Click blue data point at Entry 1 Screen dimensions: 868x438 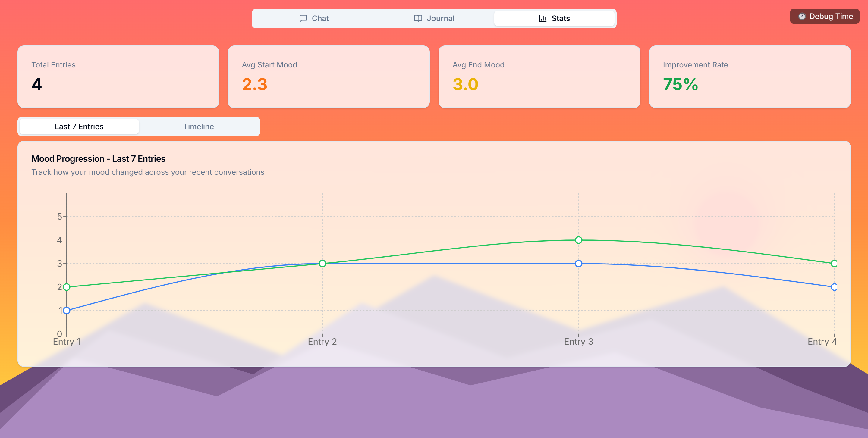tap(67, 310)
